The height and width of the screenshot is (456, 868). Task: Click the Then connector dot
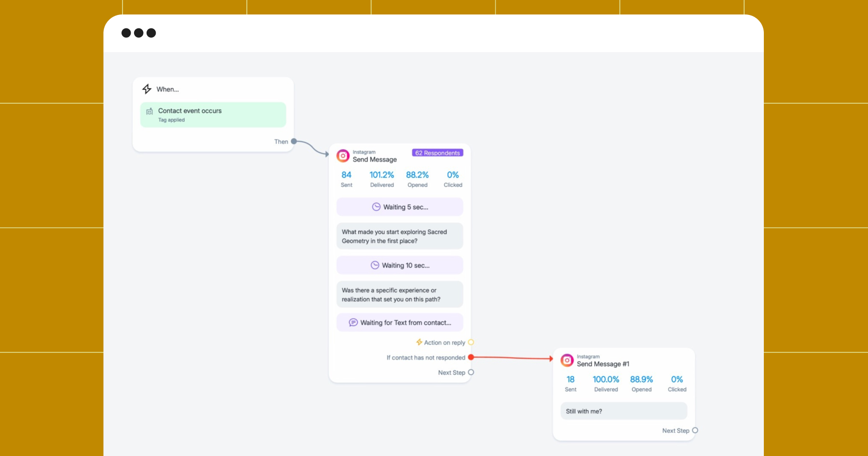coord(294,141)
